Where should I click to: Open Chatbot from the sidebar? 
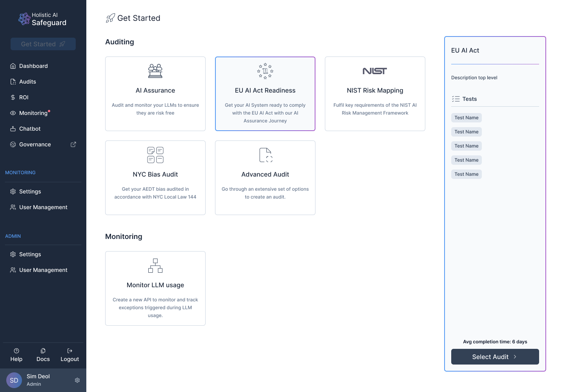(x=30, y=129)
